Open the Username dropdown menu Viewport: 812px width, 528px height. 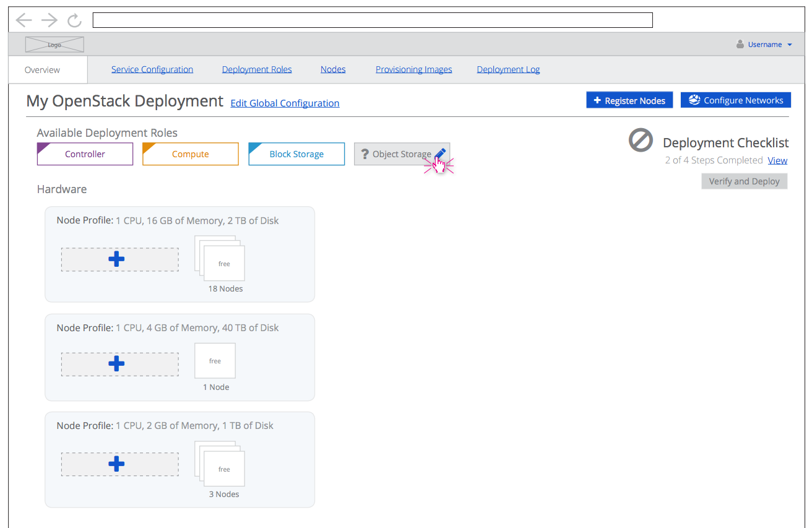coord(769,45)
